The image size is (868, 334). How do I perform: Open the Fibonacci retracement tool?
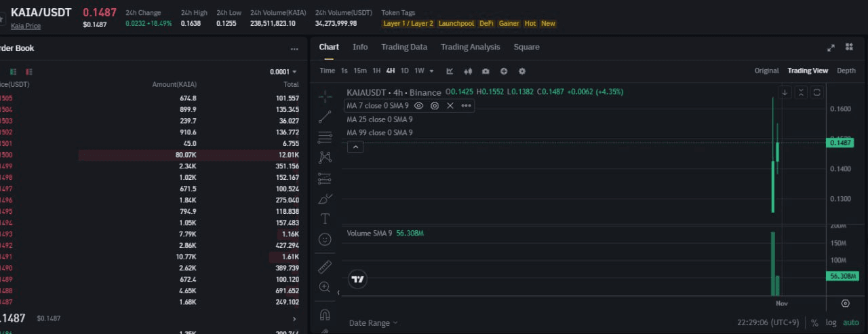click(325, 136)
